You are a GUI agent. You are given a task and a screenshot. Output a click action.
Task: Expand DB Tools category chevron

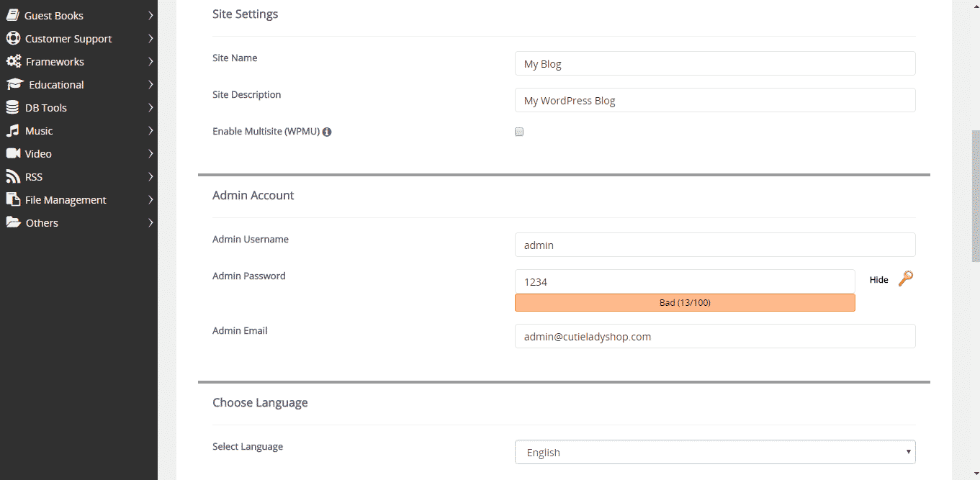tap(150, 107)
